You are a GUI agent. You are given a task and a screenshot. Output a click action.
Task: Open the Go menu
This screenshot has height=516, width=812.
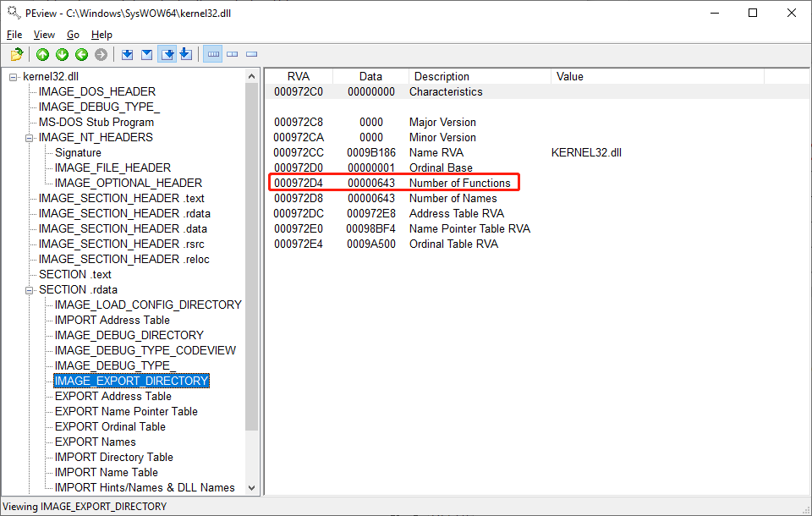[x=73, y=35]
